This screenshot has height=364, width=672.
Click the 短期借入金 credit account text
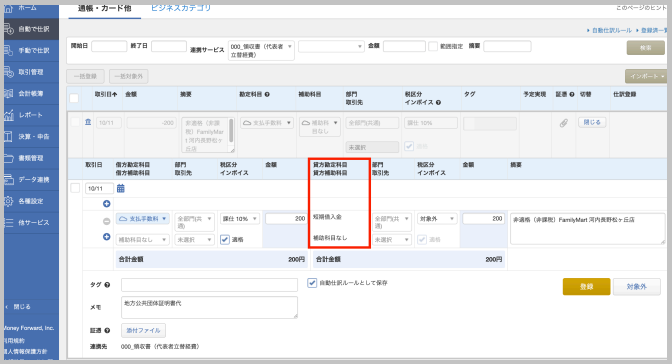pyautogui.click(x=327, y=217)
